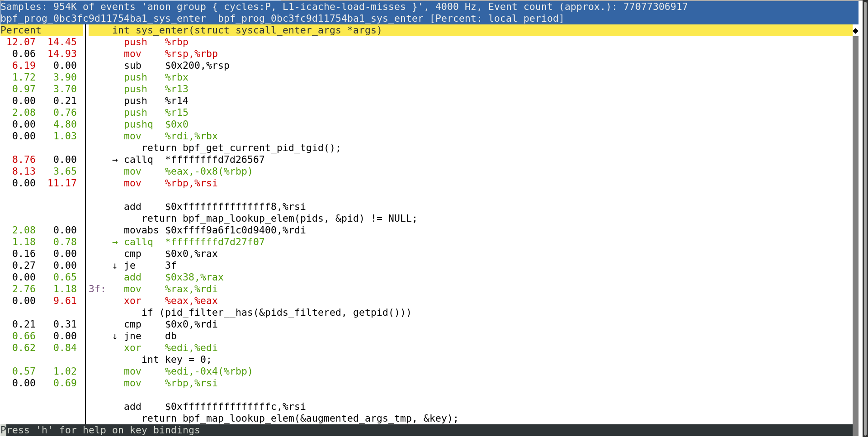Select the push %rbp instruction line
The height and width of the screenshot is (437, 868).
point(156,42)
